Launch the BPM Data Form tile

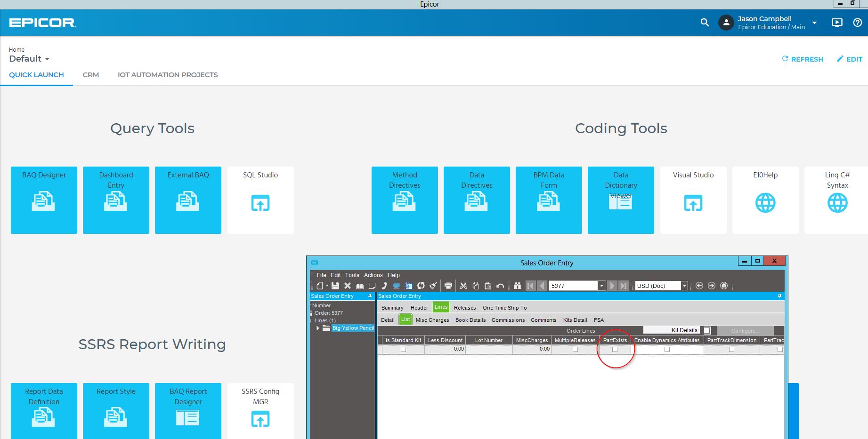click(x=549, y=200)
